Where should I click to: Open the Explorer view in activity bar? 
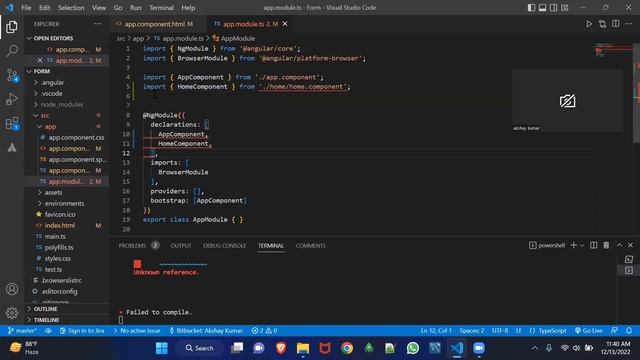[12, 27]
